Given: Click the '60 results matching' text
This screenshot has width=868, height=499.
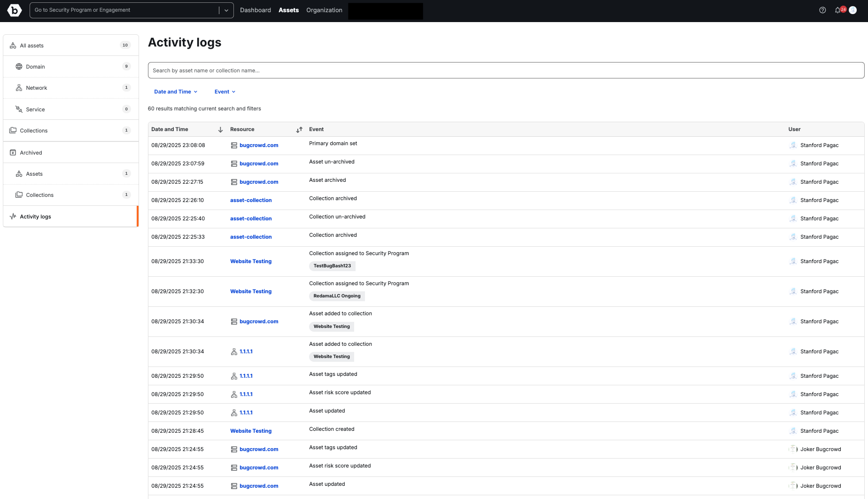Looking at the screenshot, I should pyautogui.click(x=204, y=109).
